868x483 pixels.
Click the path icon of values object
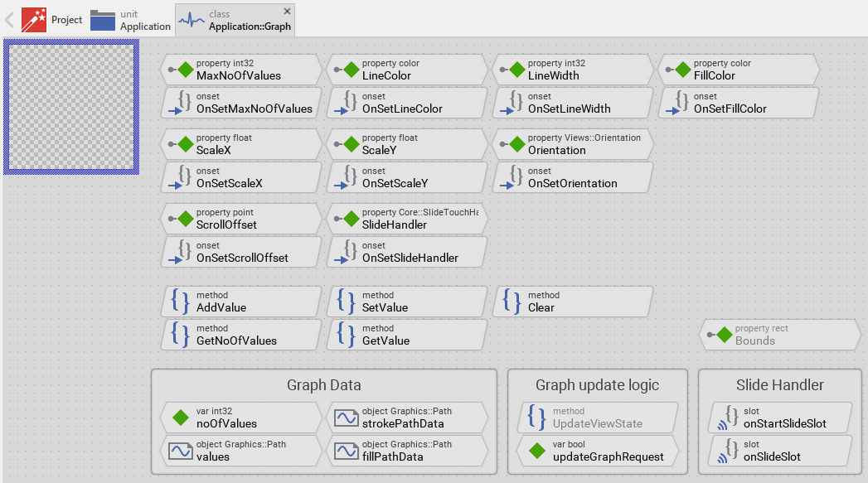181,451
